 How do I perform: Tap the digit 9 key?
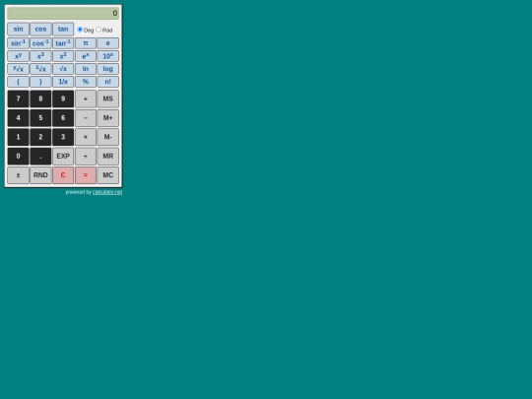(63, 99)
